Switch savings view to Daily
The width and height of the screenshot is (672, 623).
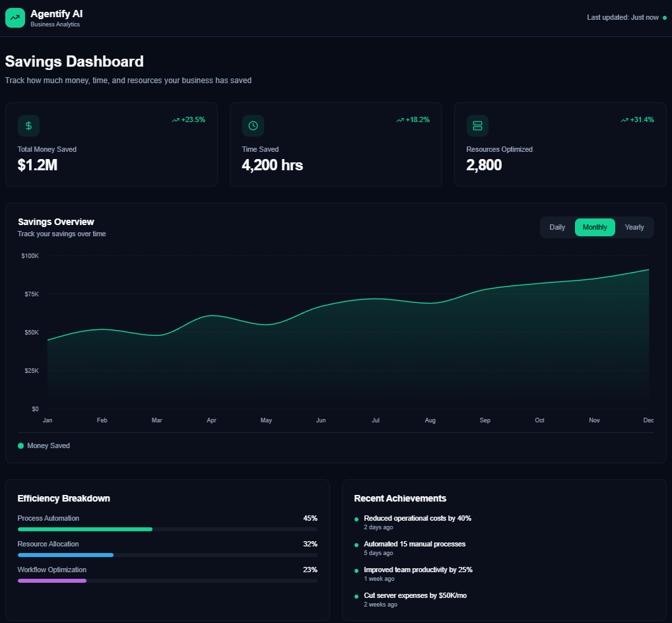556,227
